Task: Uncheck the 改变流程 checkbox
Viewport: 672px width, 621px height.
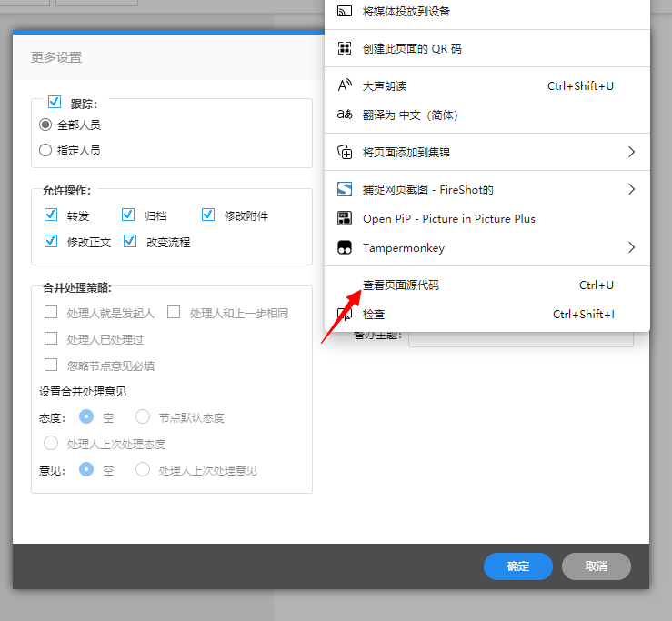Action: [x=130, y=241]
